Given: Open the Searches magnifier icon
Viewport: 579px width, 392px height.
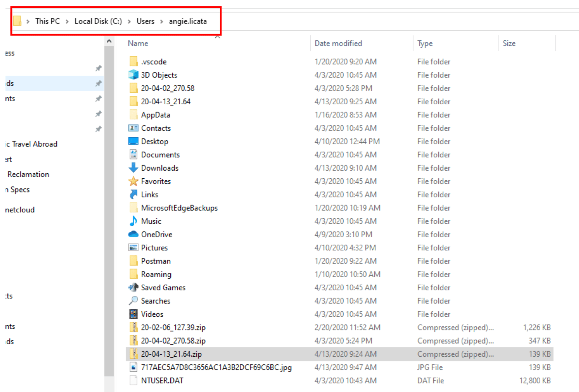Looking at the screenshot, I should (x=133, y=300).
